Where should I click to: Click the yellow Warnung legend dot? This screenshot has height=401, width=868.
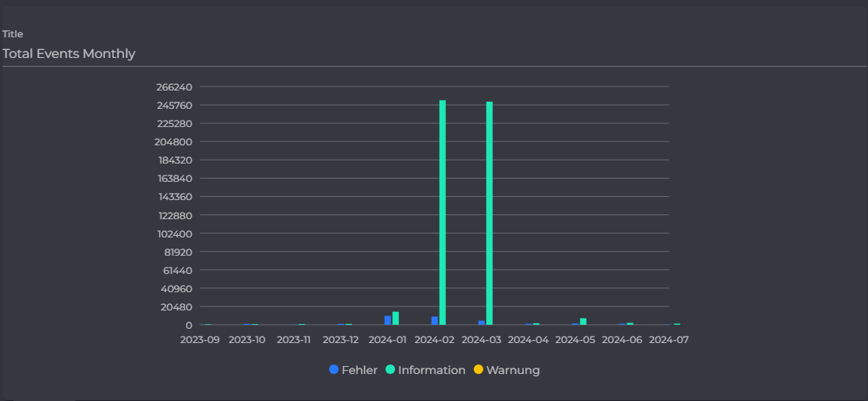479,369
